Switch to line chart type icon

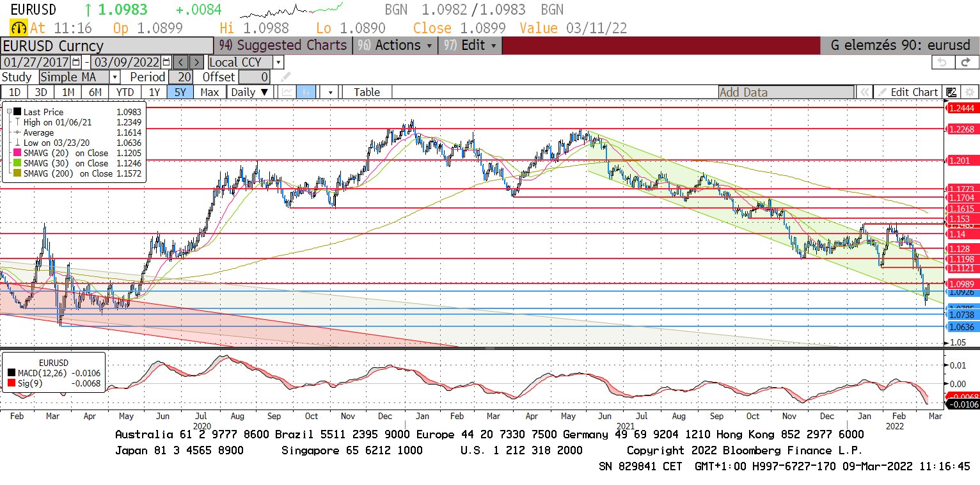click(x=287, y=92)
